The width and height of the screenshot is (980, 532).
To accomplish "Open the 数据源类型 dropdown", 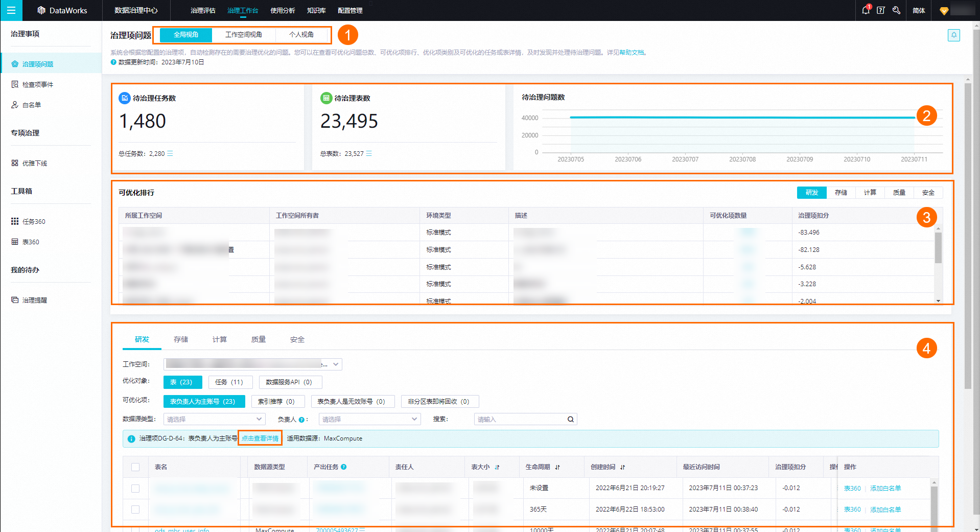I will tap(214, 419).
